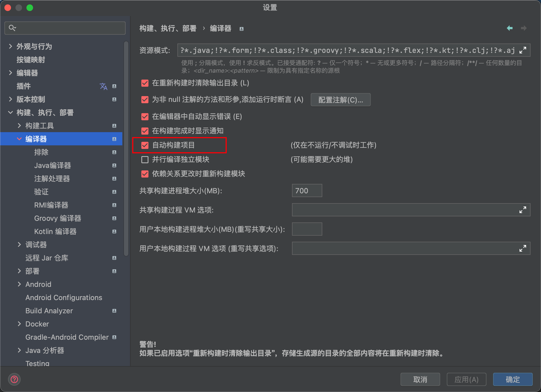The height and width of the screenshot is (392, 541).
Task: Enable 并行编译独立模块 checkbox
Action: [x=145, y=159]
